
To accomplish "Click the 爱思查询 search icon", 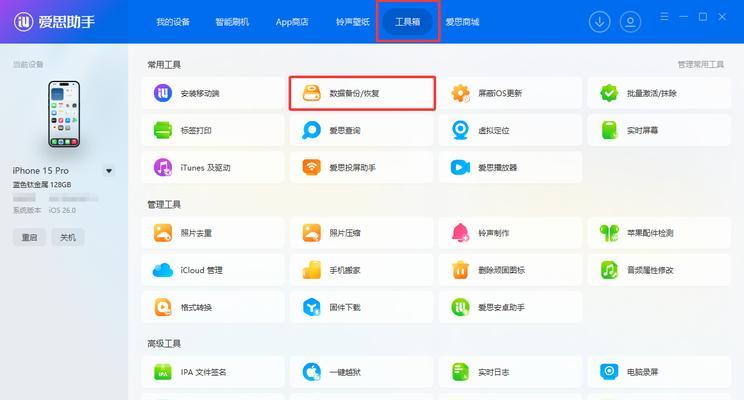I will [x=312, y=130].
